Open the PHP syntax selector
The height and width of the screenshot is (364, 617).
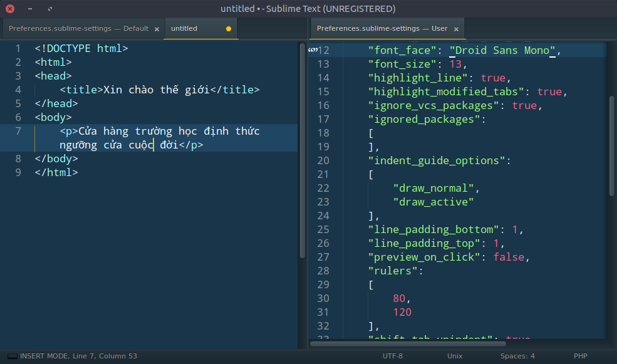click(x=581, y=356)
